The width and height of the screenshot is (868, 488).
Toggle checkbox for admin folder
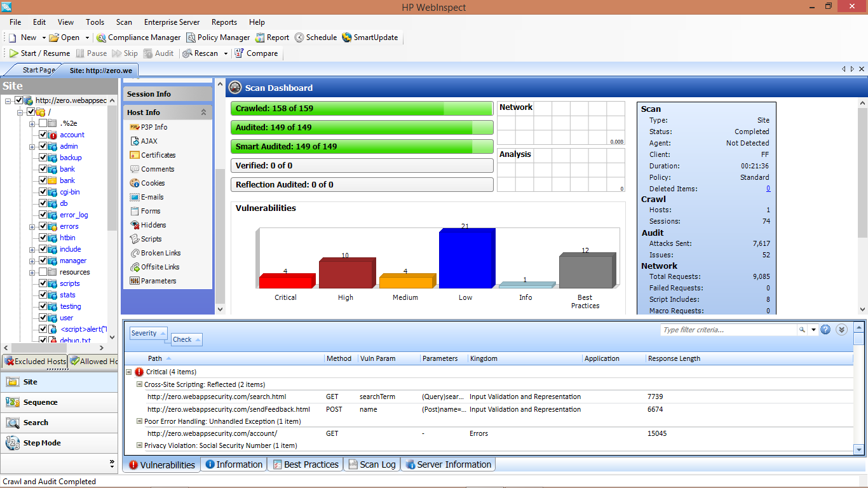coord(43,146)
